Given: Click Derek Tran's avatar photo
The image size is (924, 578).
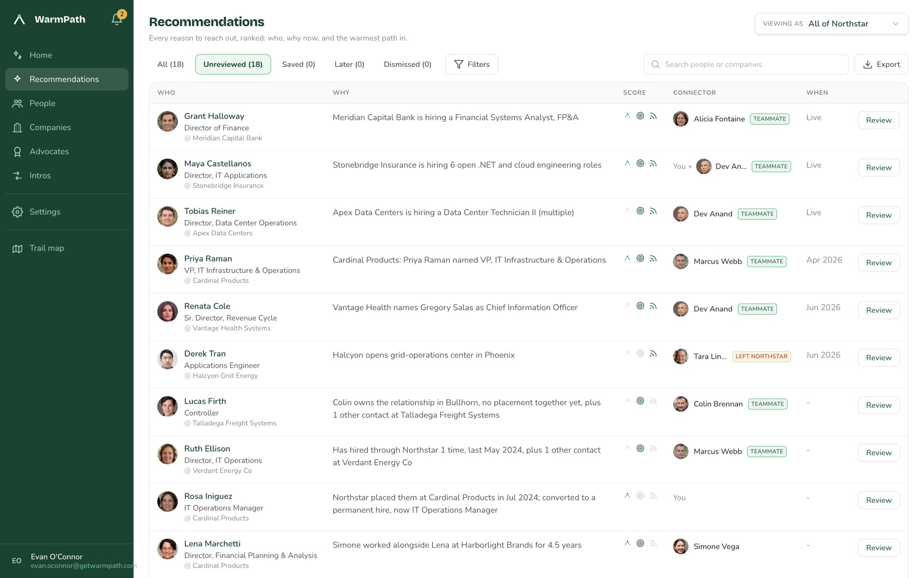Looking at the screenshot, I should [167, 359].
